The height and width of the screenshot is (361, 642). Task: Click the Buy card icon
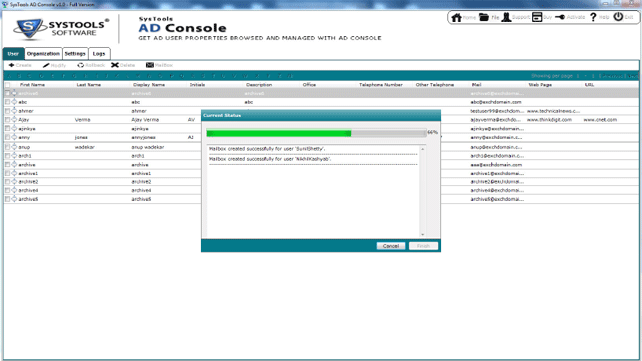pyautogui.click(x=537, y=17)
